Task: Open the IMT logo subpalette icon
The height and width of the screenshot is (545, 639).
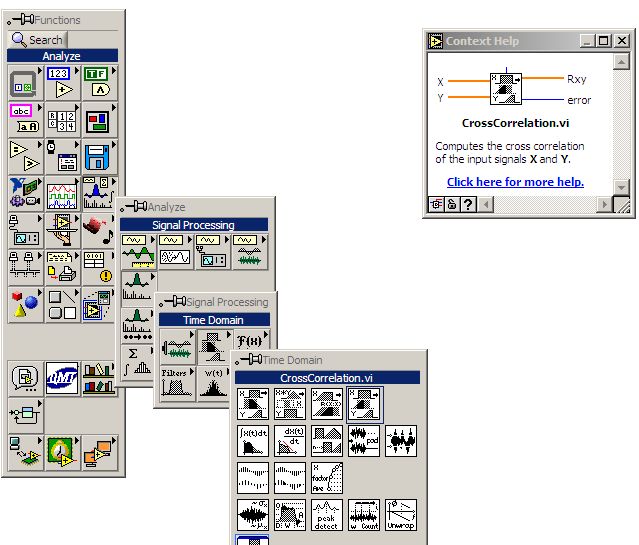Action: (62, 379)
